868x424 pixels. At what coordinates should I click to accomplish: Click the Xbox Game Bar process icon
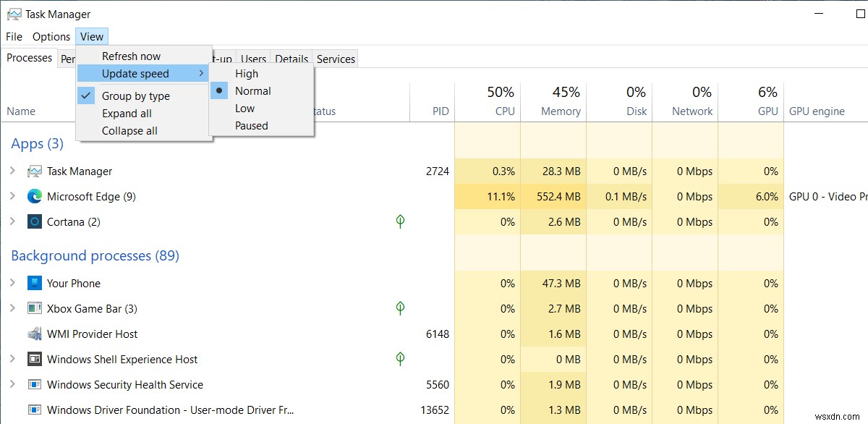pos(34,308)
